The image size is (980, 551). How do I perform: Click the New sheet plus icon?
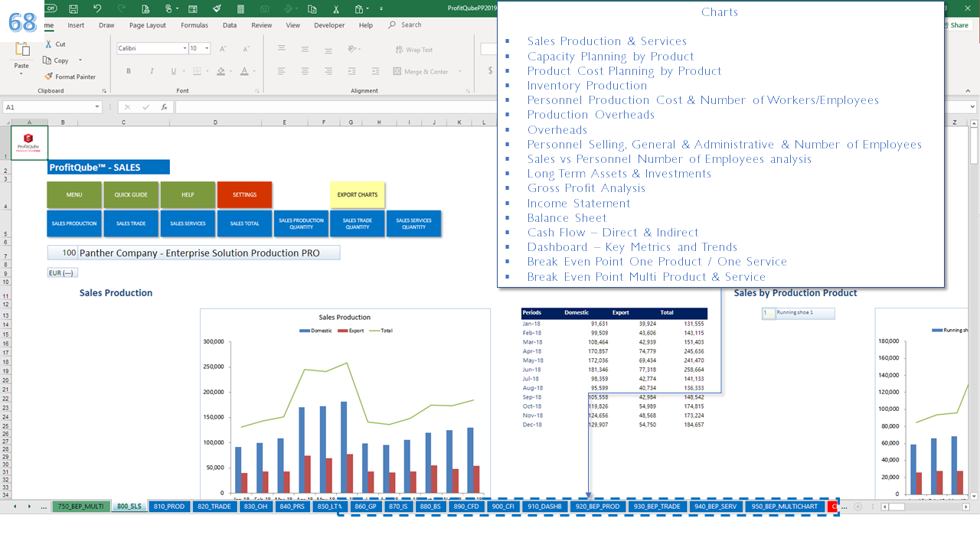coord(858,507)
